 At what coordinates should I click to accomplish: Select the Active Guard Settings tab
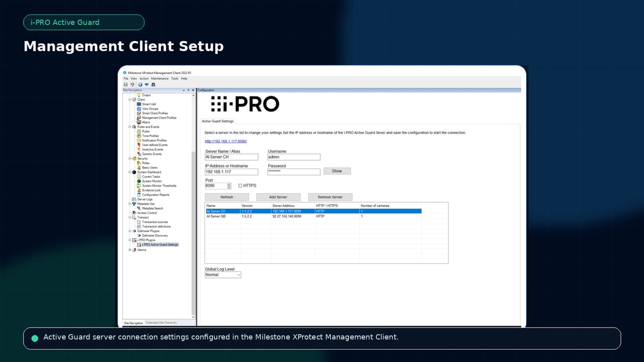217,121
